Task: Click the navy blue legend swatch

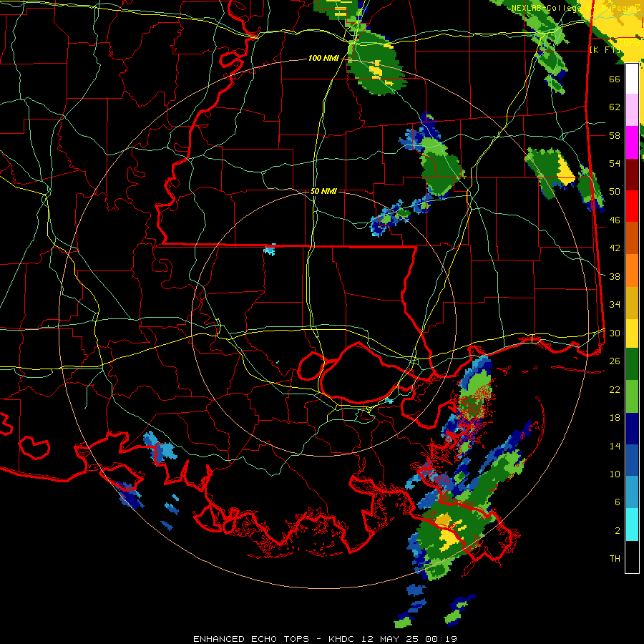Action: pyautogui.click(x=632, y=429)
